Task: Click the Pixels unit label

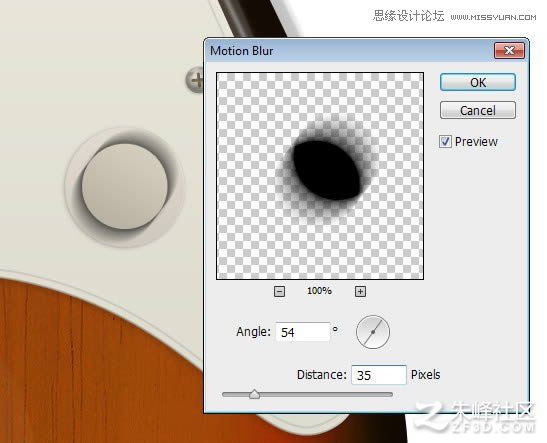Action: click(x=425, y=375)
